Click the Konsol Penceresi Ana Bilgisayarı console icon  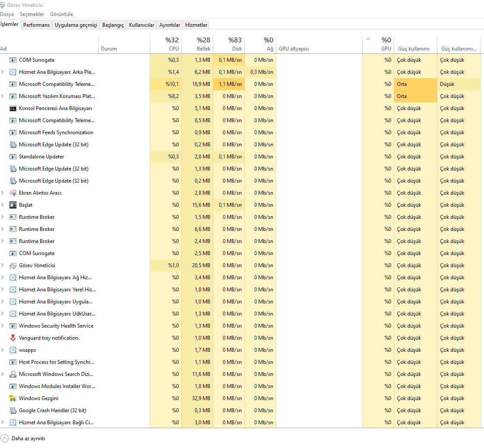[x=13, y=109]
